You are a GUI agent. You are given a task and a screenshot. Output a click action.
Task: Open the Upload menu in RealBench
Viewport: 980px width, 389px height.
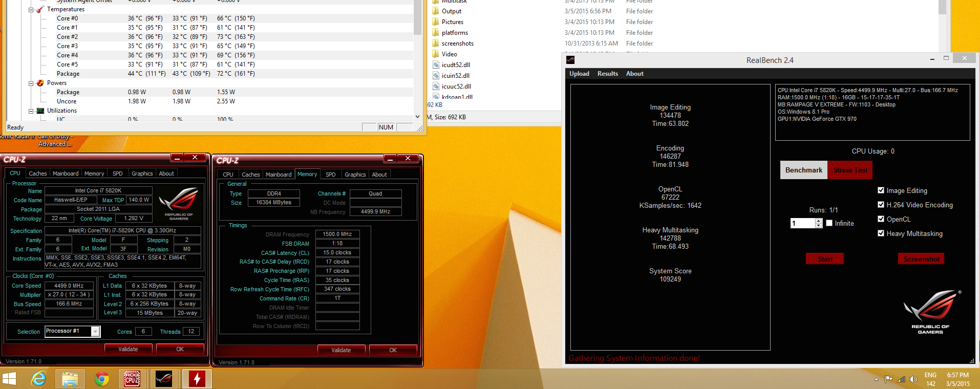(x=579, y=74)
